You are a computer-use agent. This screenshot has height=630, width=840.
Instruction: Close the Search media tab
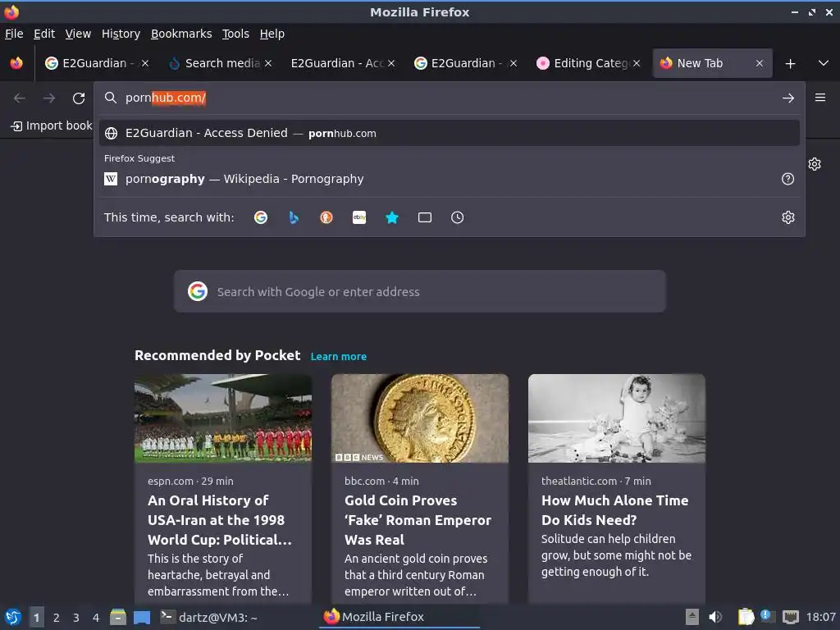(268, 63)
